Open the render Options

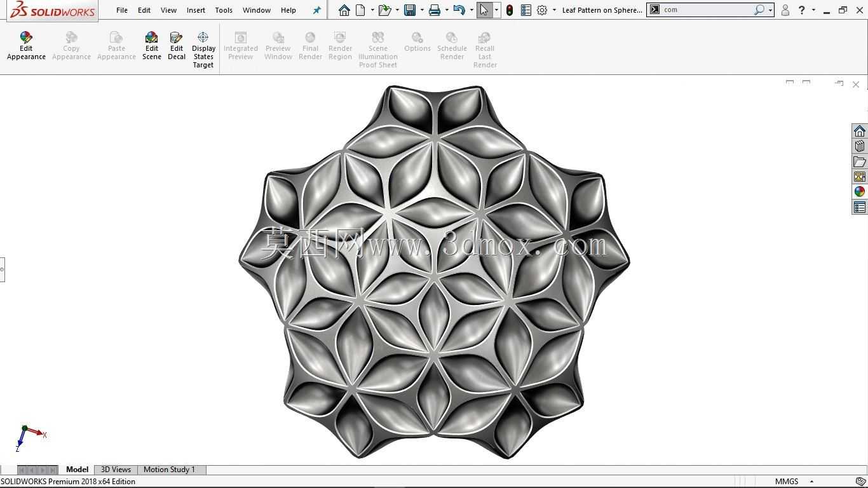(x=417, y=42)
